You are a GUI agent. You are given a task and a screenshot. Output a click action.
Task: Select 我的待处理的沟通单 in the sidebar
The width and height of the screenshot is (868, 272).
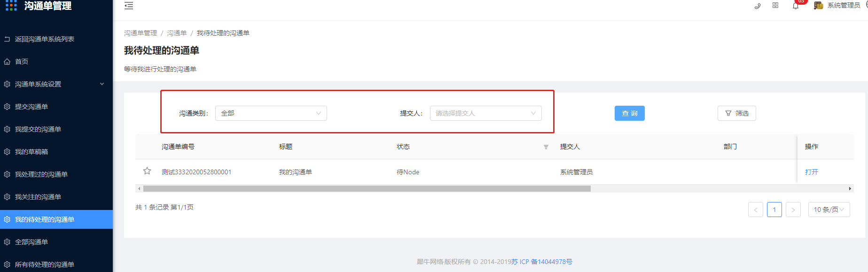click(x=56, y=219)
